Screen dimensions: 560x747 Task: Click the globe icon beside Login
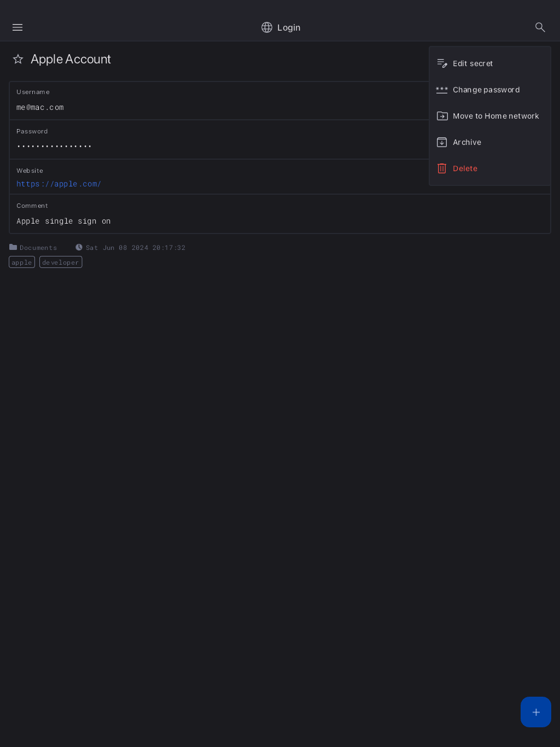coord(267,27)
